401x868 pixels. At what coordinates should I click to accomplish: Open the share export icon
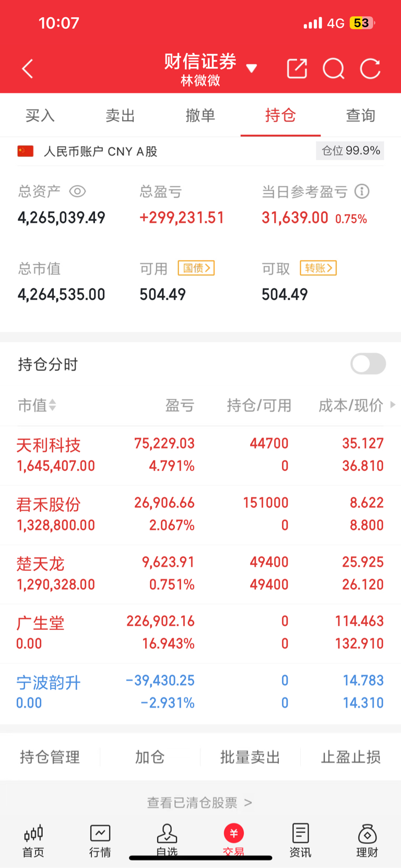[x=297, y=68]
